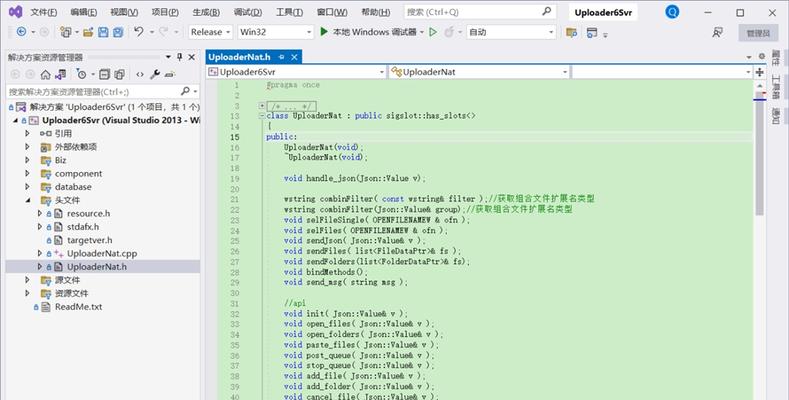Viewport: 789px width, 400px height.
Task: Click the Solution Explorer search field
Action: 103,91
